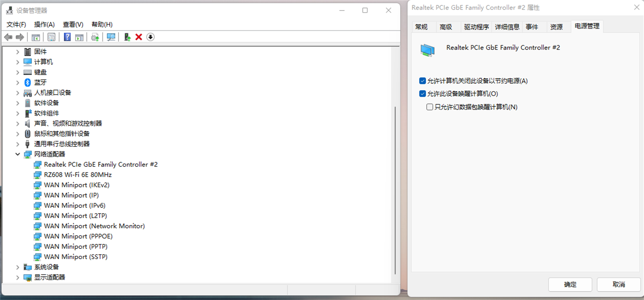This screenshot has height=300, width=644.
Task: Select RZ608 Wi-Fi 6E 80MHz adapter
Action: tap(77, 175)
